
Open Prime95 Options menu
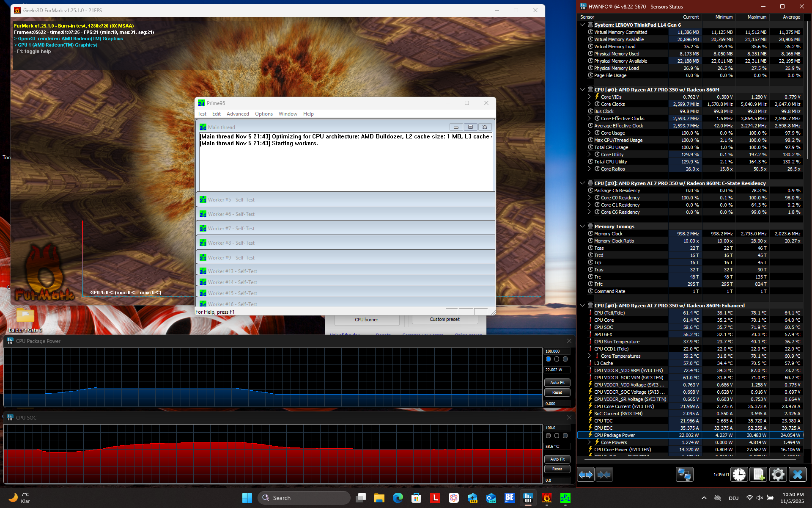263,114
